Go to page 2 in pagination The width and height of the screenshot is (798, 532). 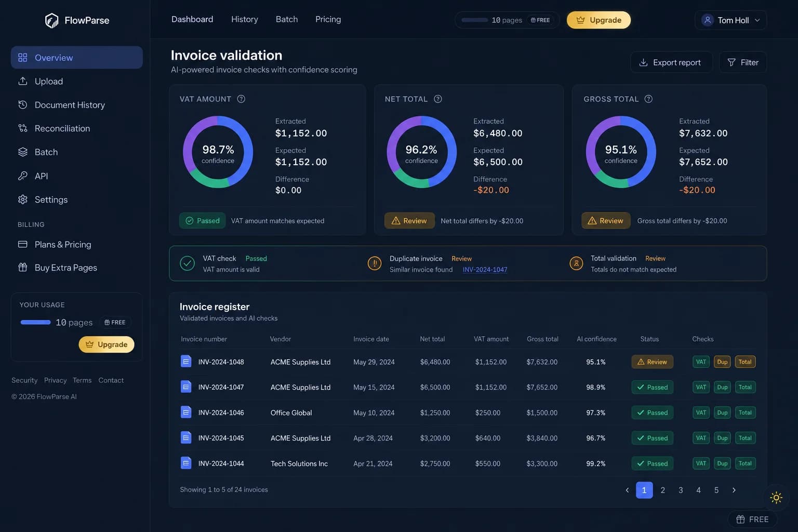tap(662, 490)
